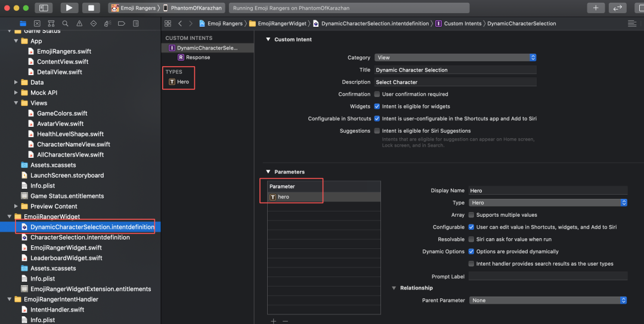Screen dimensions: 644x324
Task: Open the Parent Parameter dropdown
Action: (x=548, y=301)
